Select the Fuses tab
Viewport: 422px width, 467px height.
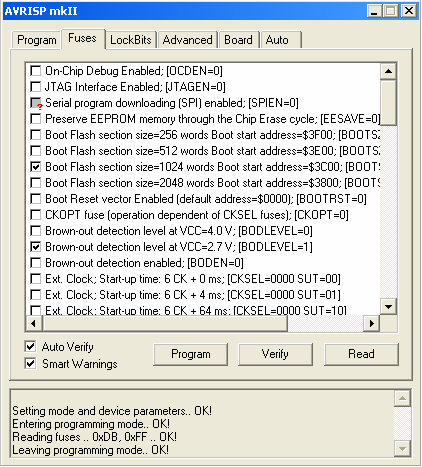(x=82, y=38)
